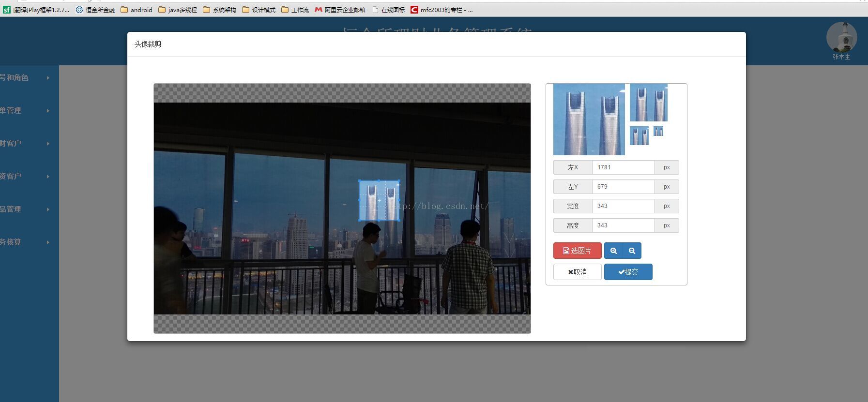Submit the crop with the 提交 button
868x402 pixels.
(x=628, y=272)
